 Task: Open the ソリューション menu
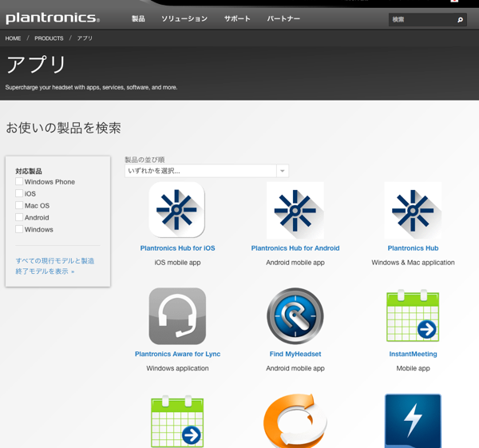pos(184,18)
